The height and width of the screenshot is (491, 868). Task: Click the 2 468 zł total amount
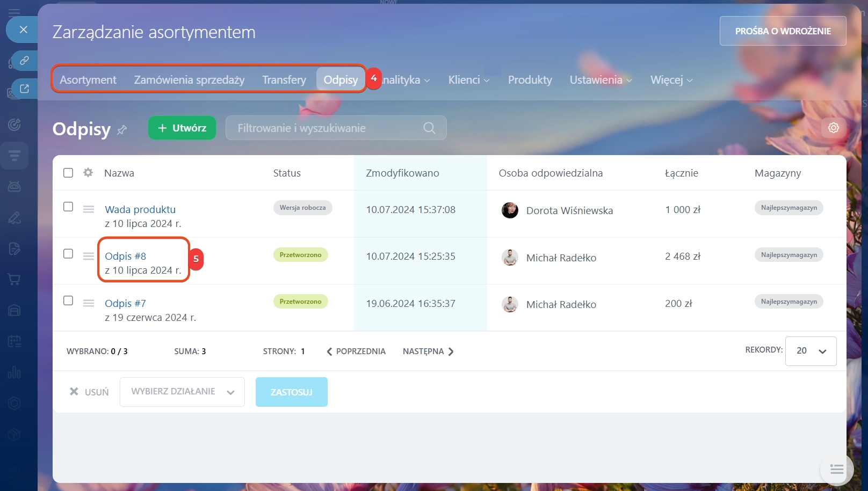(683, 257)
